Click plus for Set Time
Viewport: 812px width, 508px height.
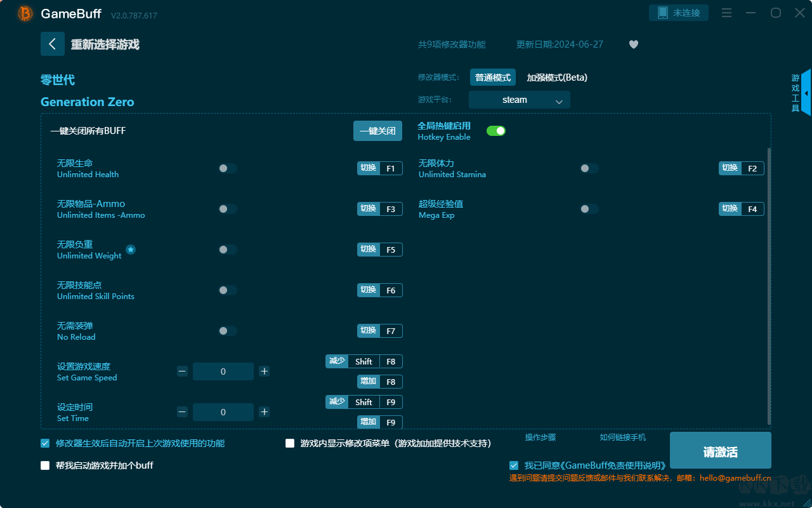click(265, 412)
